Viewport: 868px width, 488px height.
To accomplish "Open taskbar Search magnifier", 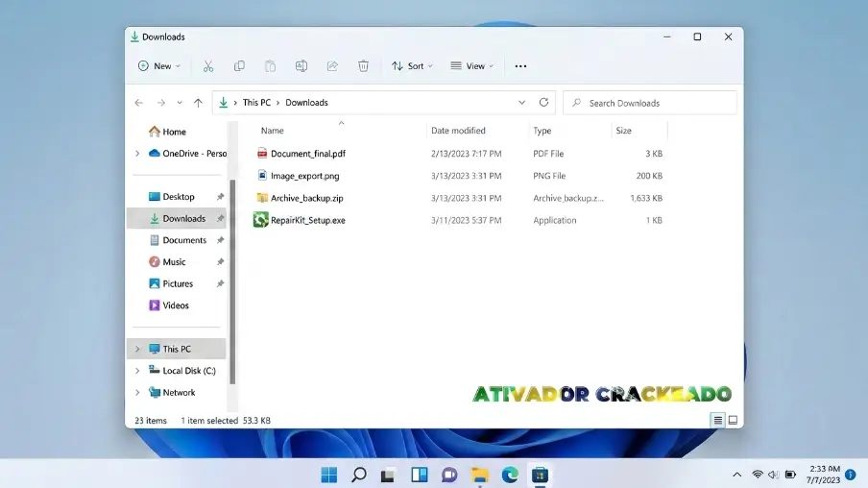I will click(359, 475).
